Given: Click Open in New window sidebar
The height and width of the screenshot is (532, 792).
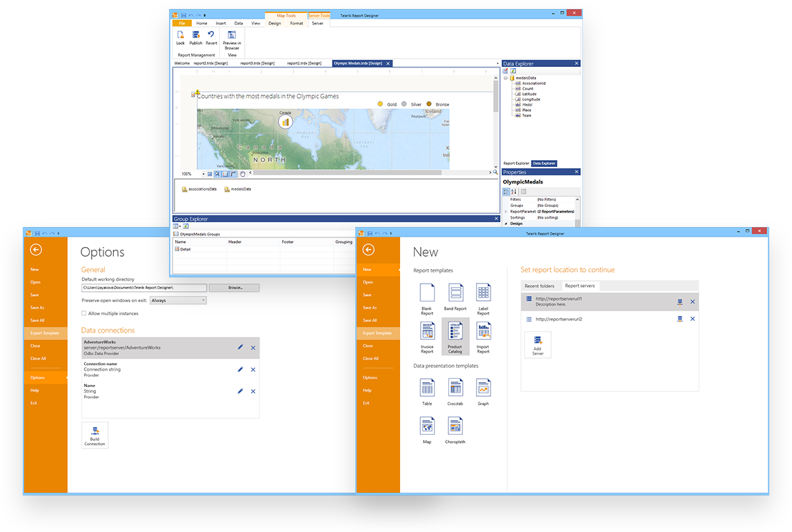Looking at the screenshot, I should 368,282.
